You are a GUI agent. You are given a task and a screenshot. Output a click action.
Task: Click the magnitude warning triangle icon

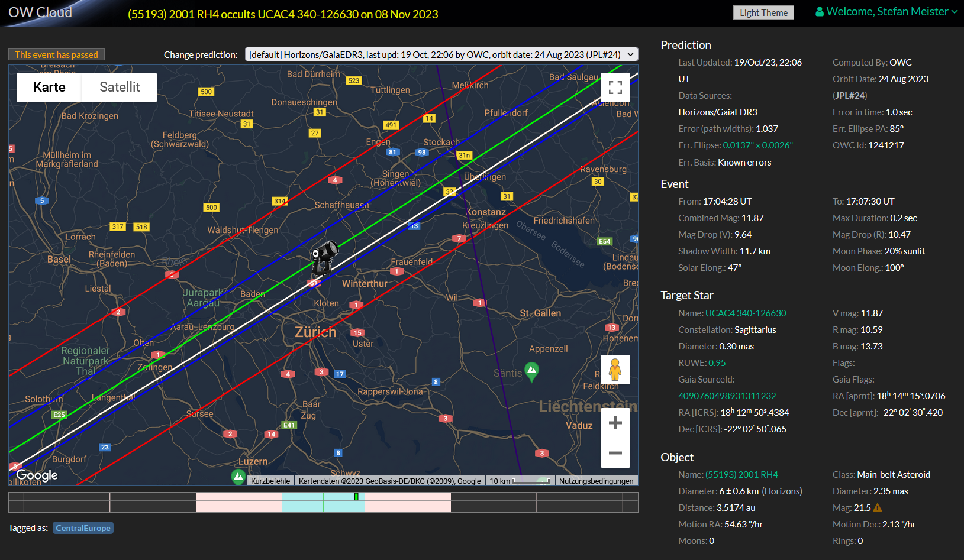coord(878,507)
